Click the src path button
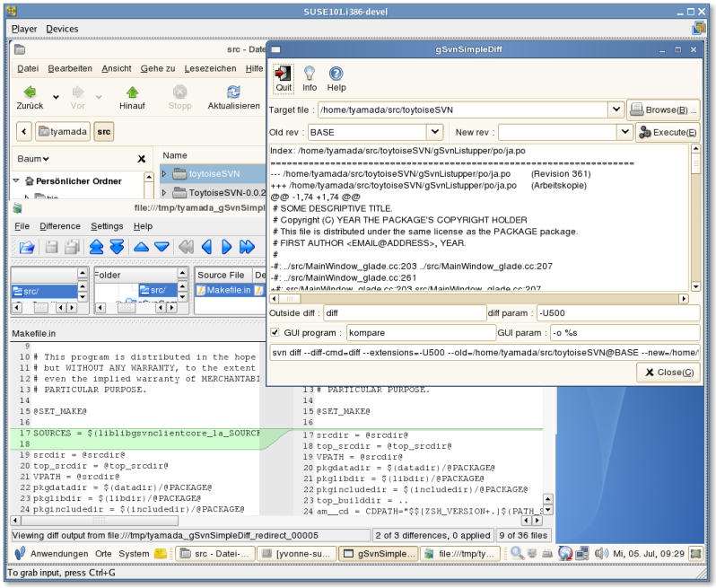 tap(104, 132)
